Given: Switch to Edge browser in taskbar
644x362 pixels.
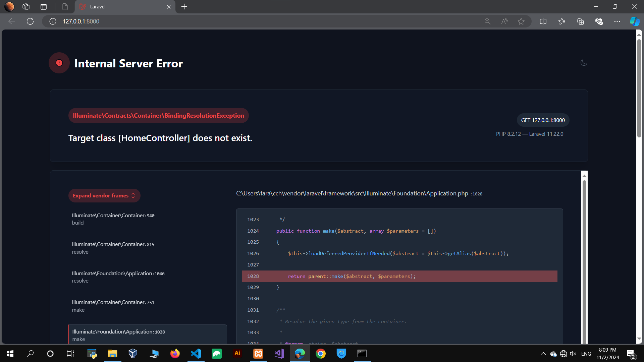Looking at the screenshot, I should (x=300, y=353).
